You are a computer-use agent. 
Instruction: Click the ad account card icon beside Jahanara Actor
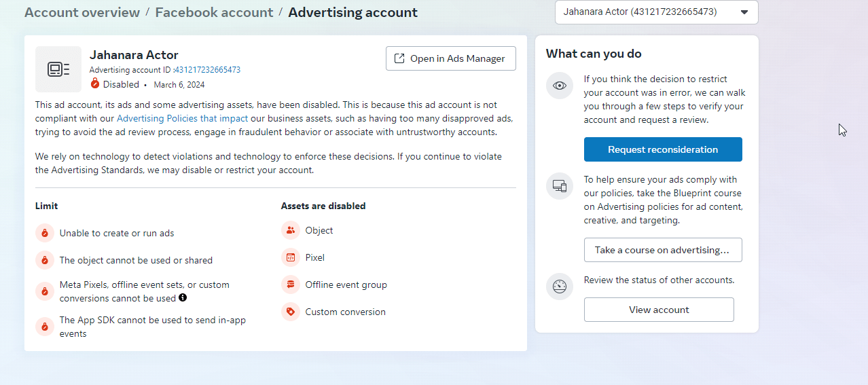tap(58, 69)
